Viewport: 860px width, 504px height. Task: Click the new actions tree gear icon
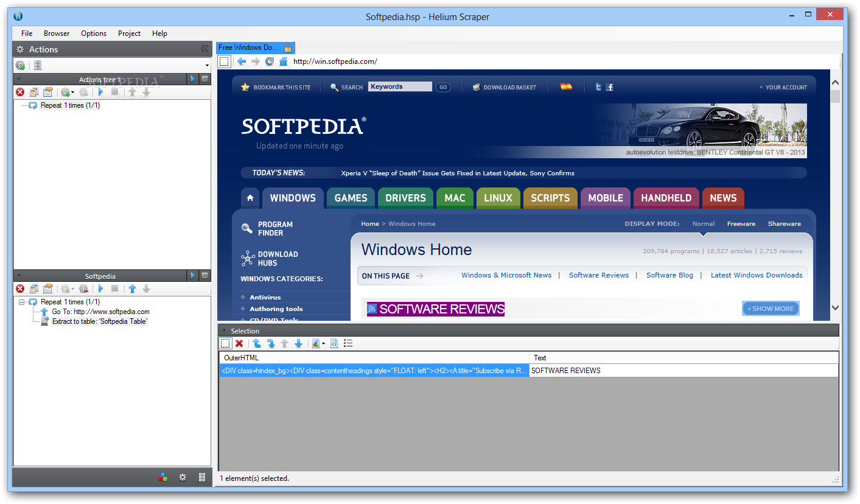pos(20,65)
